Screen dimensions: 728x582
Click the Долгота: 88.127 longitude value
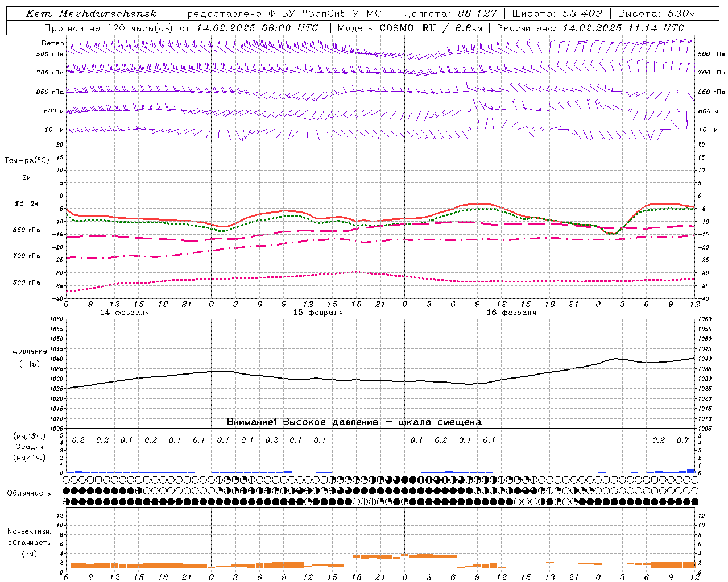coord(450,14)
